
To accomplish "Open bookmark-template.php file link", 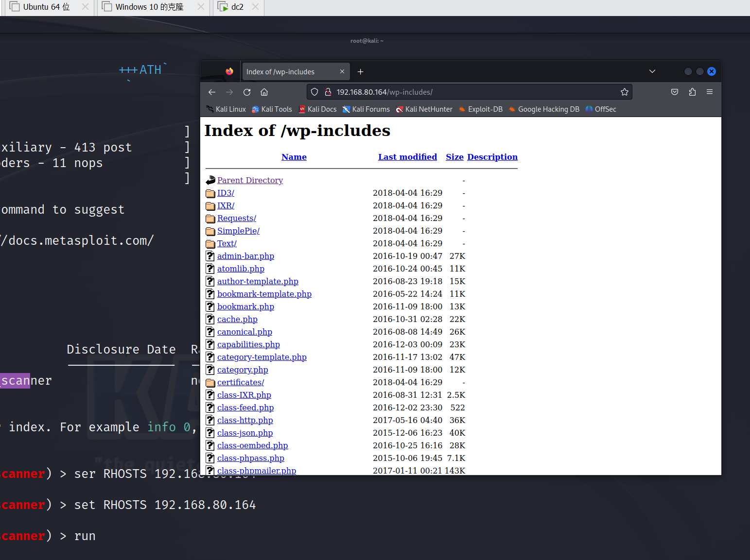I will (x=264, y=294).
